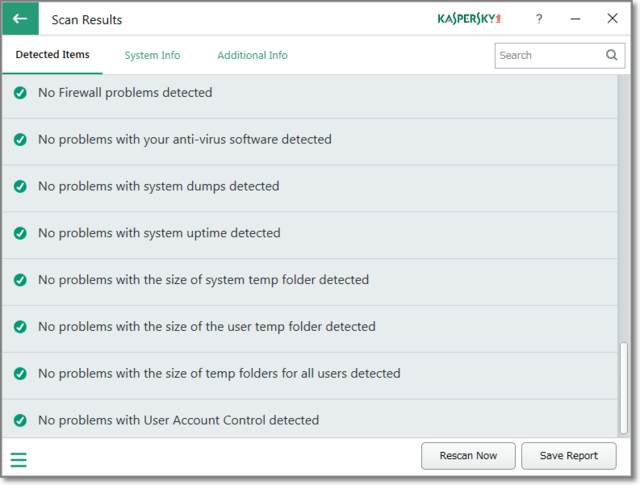Focus the Search input field

pos(547,56)
